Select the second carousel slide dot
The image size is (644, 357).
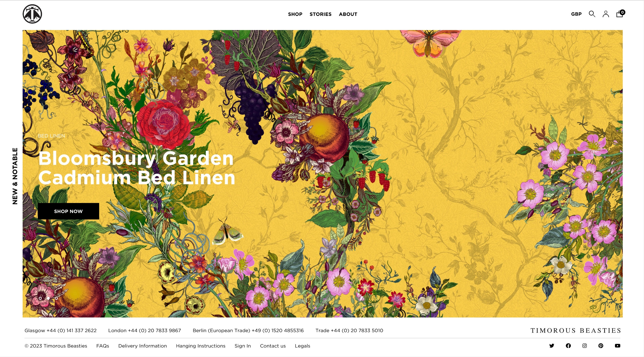click(48, 298)
